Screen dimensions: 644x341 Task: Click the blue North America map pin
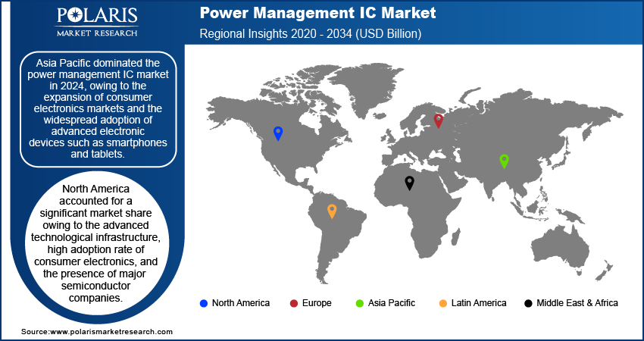coord(278,133)
